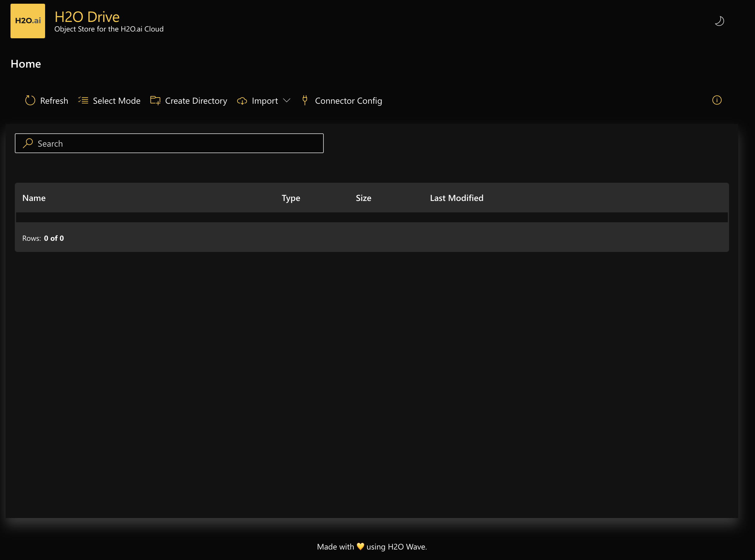Viewport: 755px width, 560px height.
Task: Select the Name column header
Action: (34, 198)
